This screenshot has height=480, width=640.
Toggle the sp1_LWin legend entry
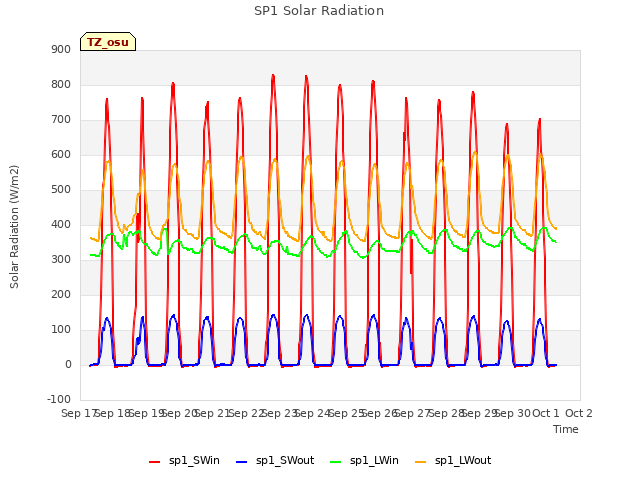[x=364, y=461]
